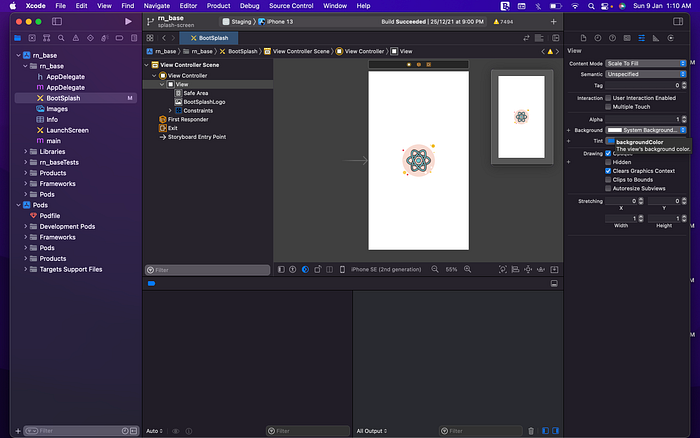Zoom in on the storyboard canvas
Screen dimensions: 700x438
point(467,269)
